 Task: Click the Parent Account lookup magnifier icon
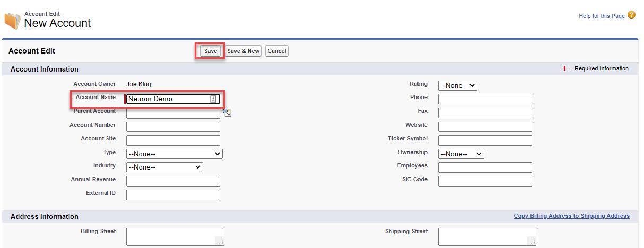pyautogui.click(x=227, y=112)
